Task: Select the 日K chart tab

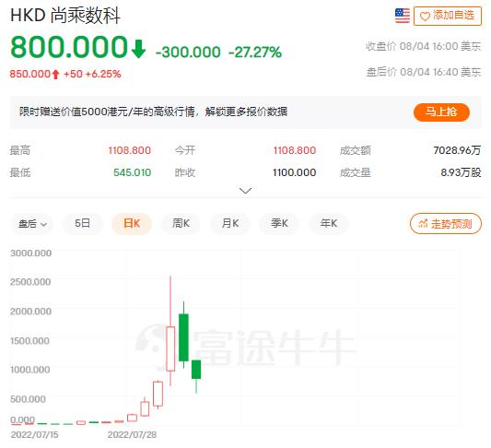Action: point(132,223)
